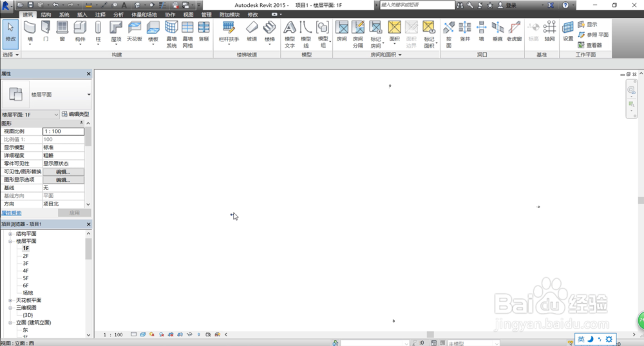Open the 2F floor plan in browser
Image resolution: width=644 pixels, height=346 pixels.
26,256
